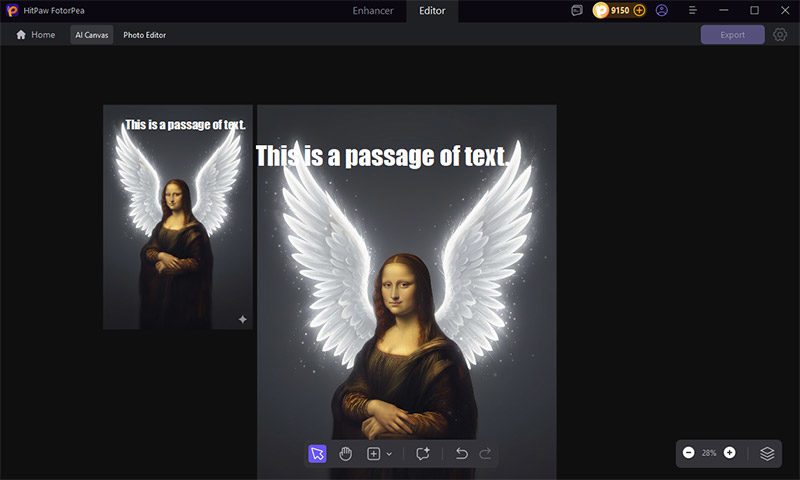Open the Enhancer tab
The width and height of the screenshot is (800, 480).
[373, 11]
